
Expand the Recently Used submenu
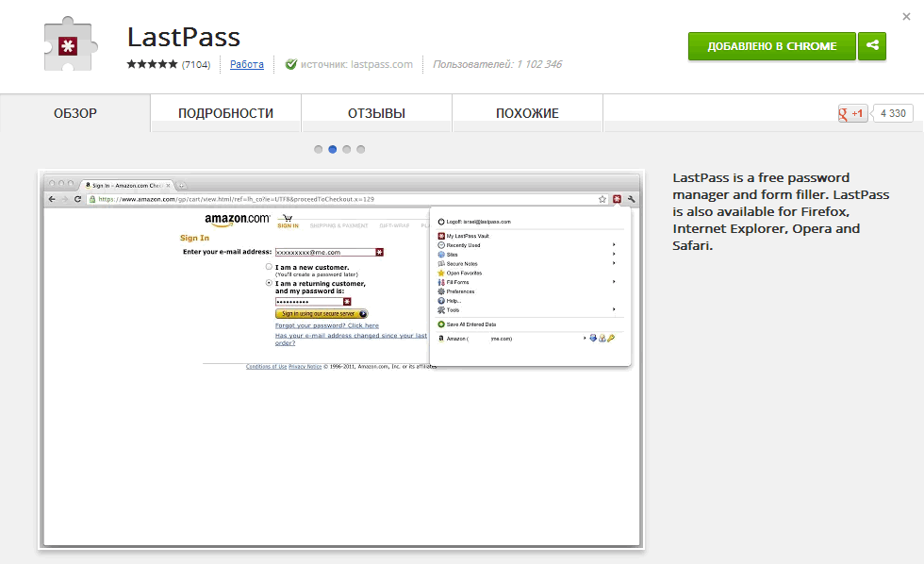(614, 245)
